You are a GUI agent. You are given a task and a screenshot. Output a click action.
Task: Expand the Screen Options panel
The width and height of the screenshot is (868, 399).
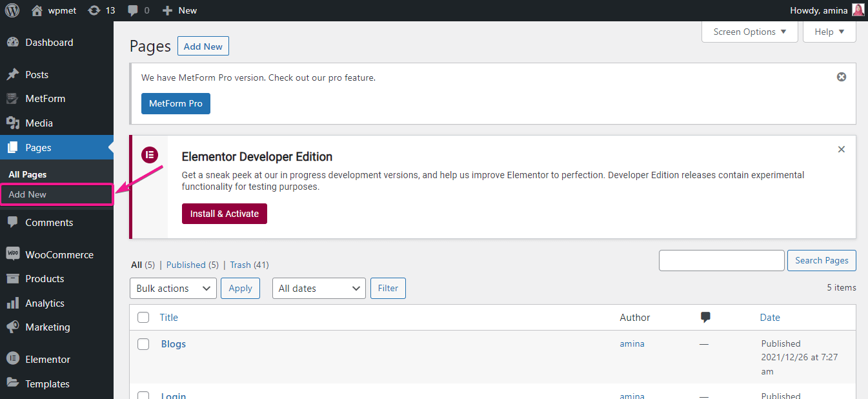pos(749,32)
